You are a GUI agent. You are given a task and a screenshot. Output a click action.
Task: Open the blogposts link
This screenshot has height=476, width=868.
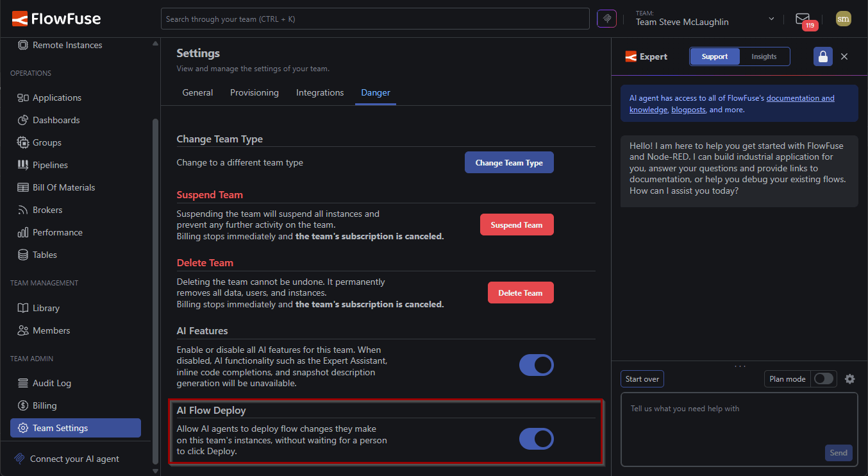[x=689, y=110]
